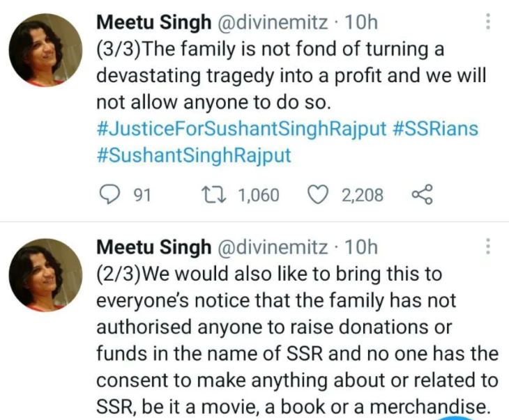Image resolution: width=509 pixels, height=420 pixels.
Task: Like the (3/3) tweet with the heart
Action: [318, 194]
